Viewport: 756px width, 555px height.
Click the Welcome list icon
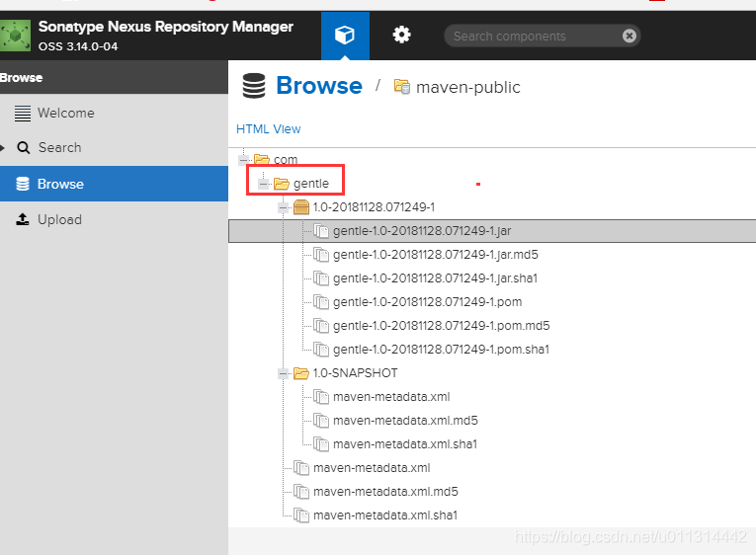pyautogui.click(x=22, y=114)
